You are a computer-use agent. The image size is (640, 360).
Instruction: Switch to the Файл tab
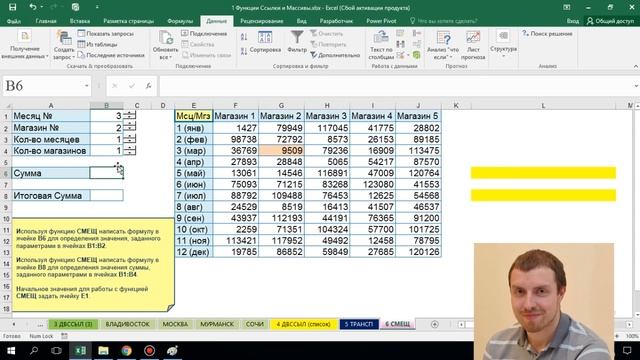click(13, 21)
